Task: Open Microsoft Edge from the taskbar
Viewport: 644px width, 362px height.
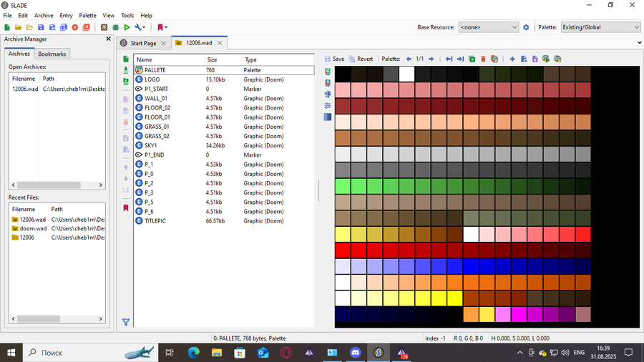Action: pyautogui.click(x=193, y=353)
